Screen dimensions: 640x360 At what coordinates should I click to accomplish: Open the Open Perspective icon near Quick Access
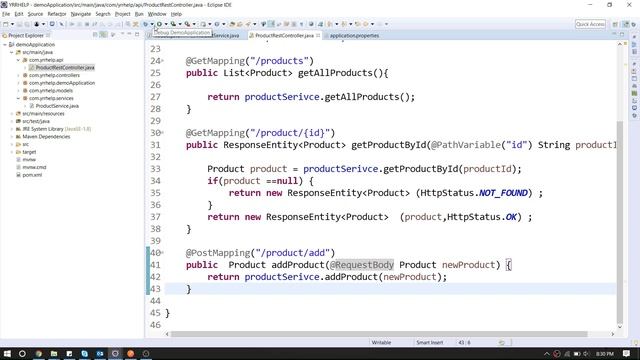615,24
